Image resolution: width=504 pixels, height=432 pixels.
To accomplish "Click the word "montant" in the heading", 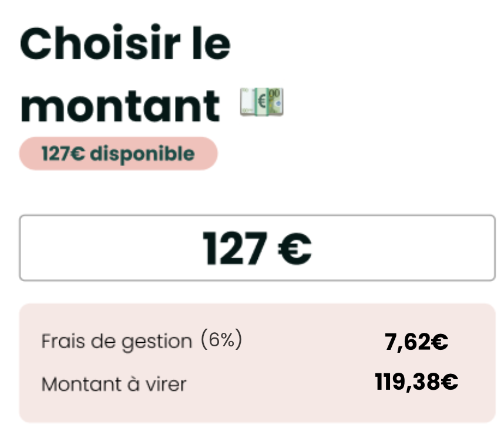I will (x=120, y=106).
